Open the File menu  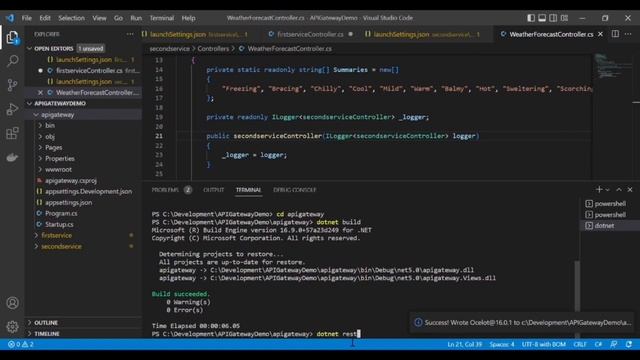[27, 18]
